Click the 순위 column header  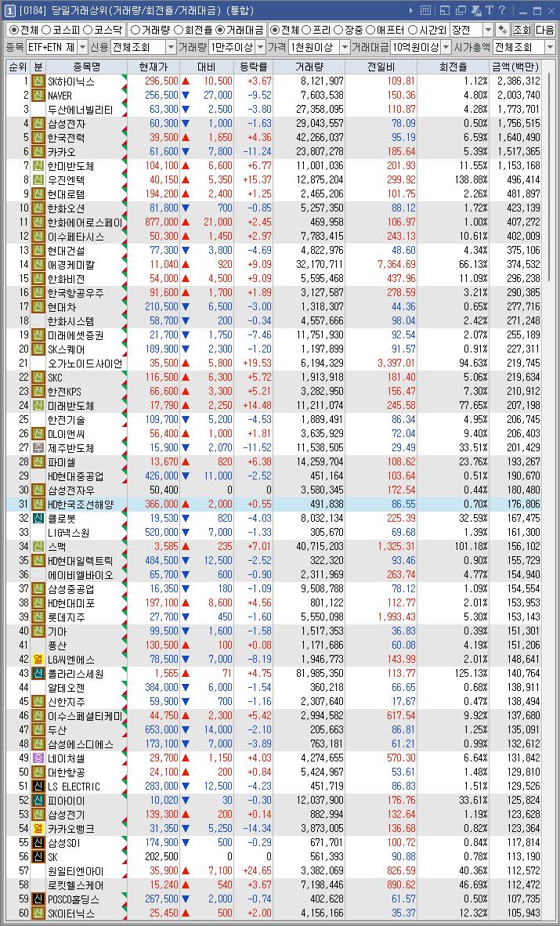pos(18,67)
